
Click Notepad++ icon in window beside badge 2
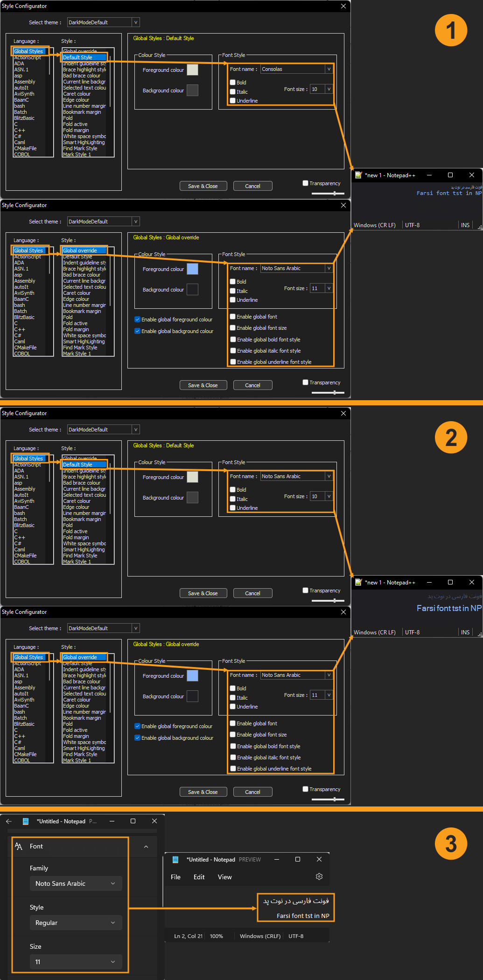pyautogui.click(x=358, y=582)
